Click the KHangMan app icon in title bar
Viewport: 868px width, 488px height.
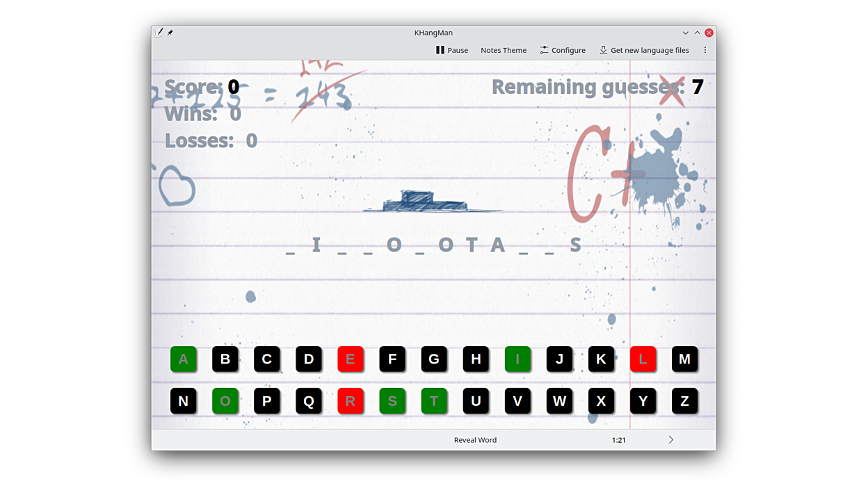(159, 33)
